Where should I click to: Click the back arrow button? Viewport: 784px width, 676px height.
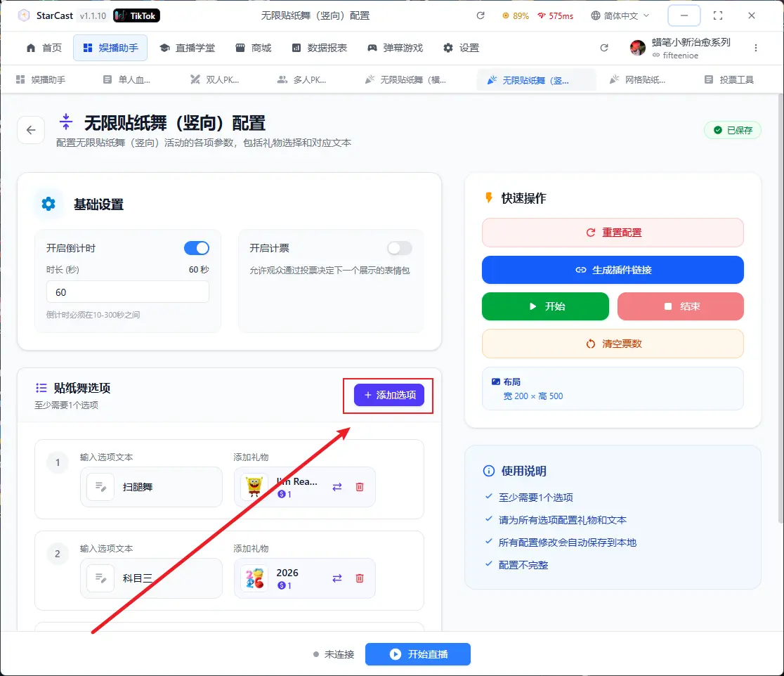(x=31, y=130)
